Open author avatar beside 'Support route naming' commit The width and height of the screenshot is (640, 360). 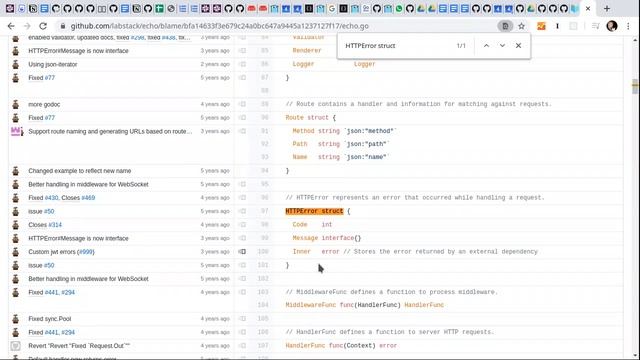[16, 131]
